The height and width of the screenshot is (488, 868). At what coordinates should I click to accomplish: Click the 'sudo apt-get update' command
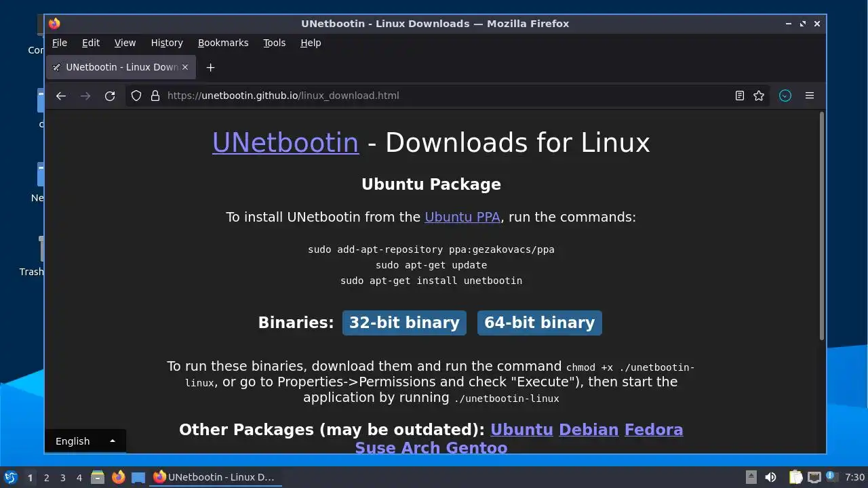(431, 265)
